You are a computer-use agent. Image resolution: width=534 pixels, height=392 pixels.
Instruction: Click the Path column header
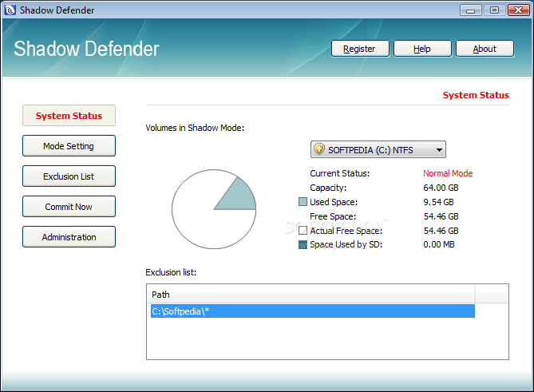311,295
